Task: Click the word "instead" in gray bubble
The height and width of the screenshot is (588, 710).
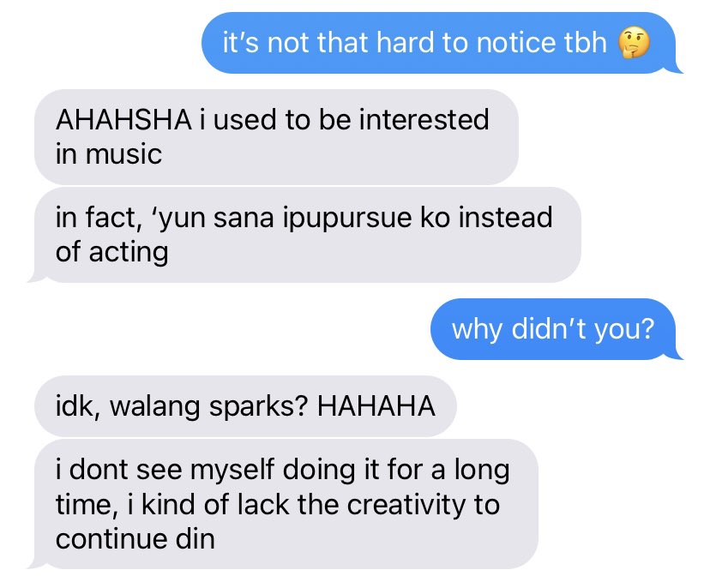Action: point(505,218)
